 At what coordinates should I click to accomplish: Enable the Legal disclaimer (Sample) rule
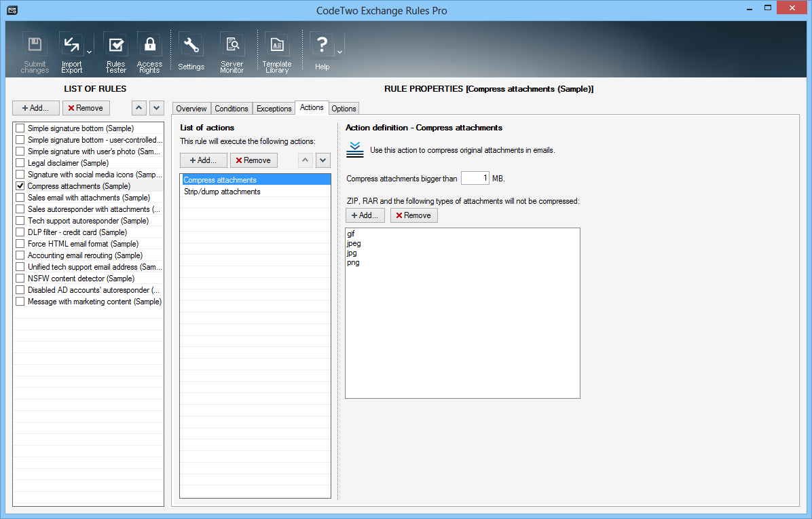20,162
